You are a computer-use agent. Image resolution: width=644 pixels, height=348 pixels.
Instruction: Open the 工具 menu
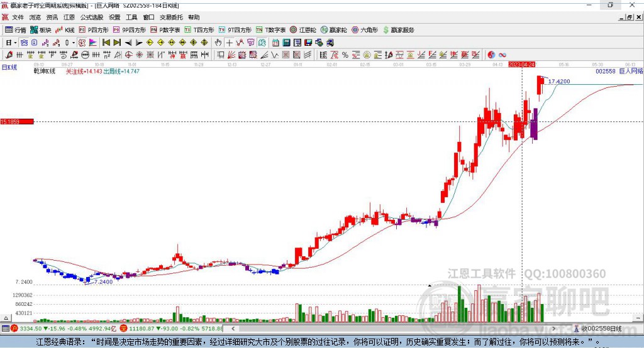tap(131, 17)
